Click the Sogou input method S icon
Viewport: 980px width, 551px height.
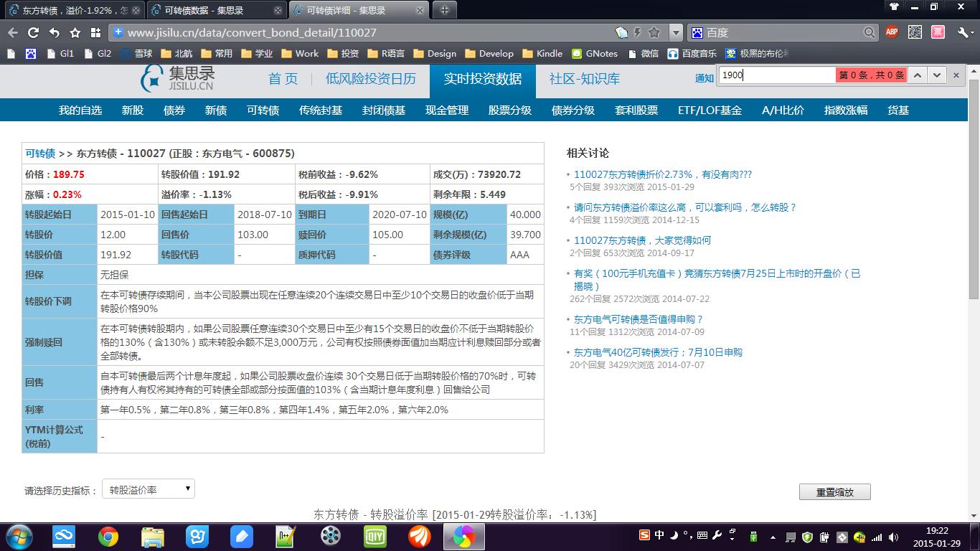(644, 534)
